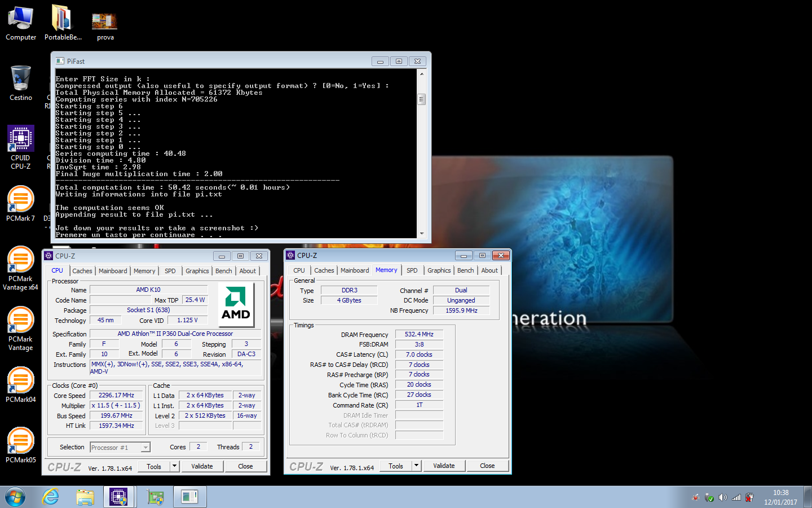Switch to CPU-Z taskbar button
812x508 pixels.
118,497
